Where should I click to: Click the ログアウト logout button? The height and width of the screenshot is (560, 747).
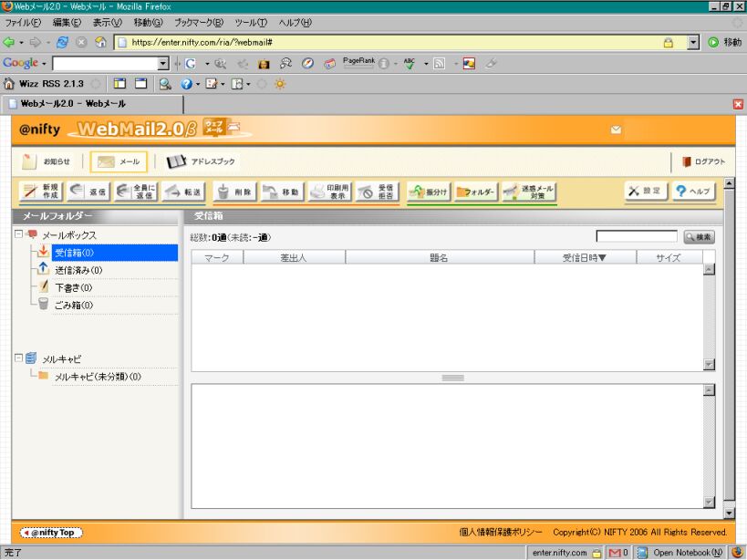coord(703,161)
